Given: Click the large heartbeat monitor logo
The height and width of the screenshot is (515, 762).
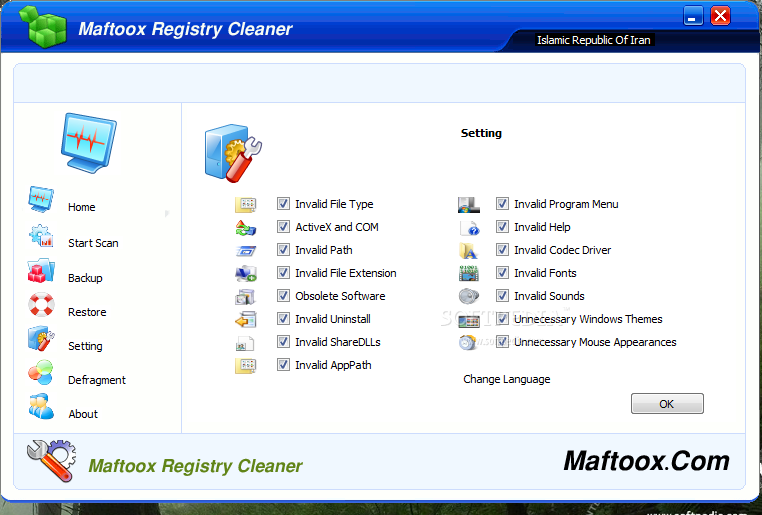Looking at the screenshot, I should 89,143.
